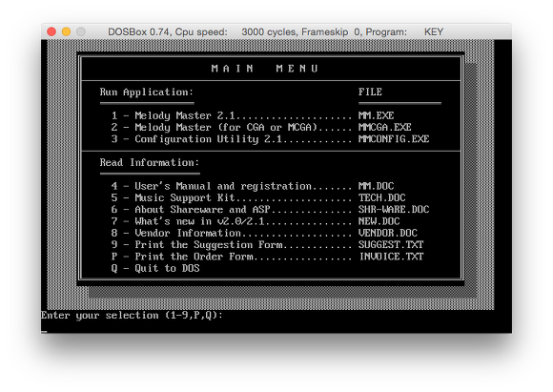Image resolution: width=553 pixels, height=392 pixels.
Task: Click the yellow minimize window button
Action: (67, 31)
